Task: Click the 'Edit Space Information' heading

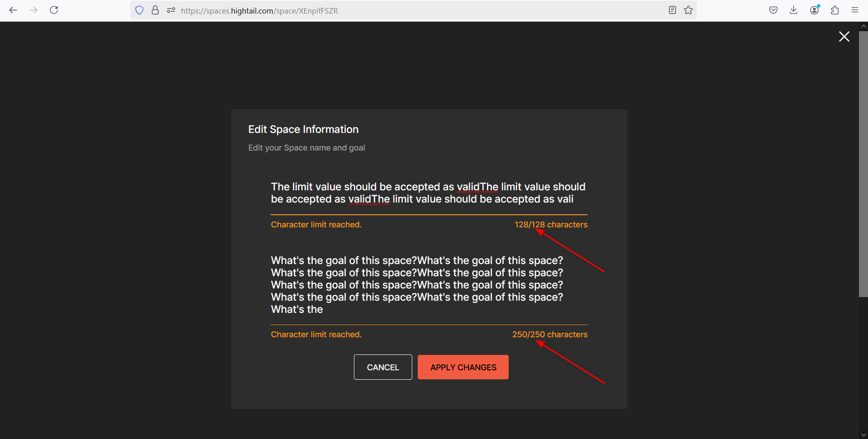Action: pyautogui.click(x=303, y=129)
